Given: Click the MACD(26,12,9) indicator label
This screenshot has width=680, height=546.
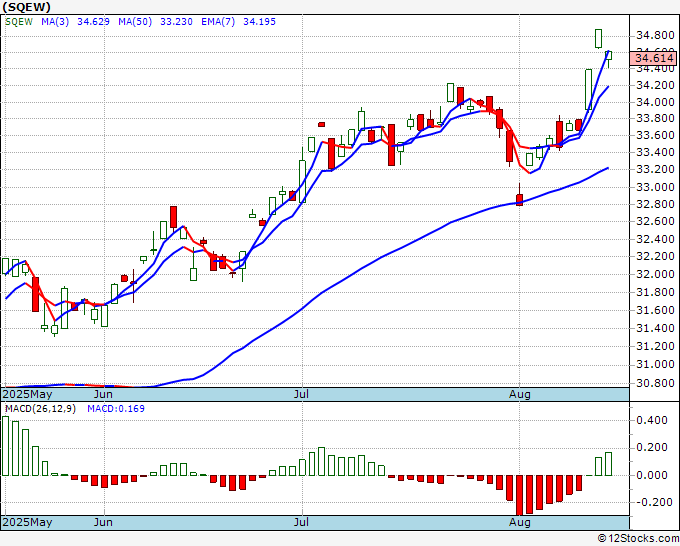Looking at the screenshot, I should coord(40,409).
